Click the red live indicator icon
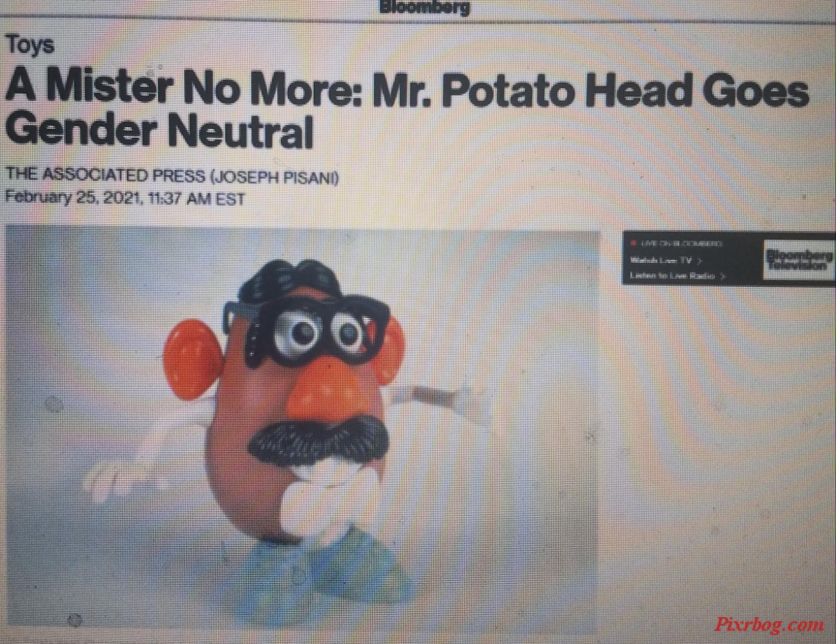Image resolution: width=836 pixels, height=644 pixels. pyautogui.click(x=633, y=243)
